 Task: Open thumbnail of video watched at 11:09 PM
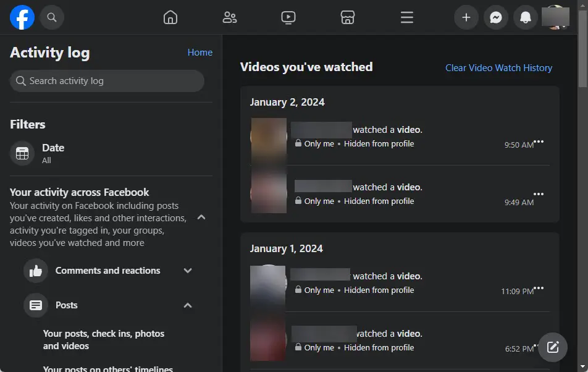[x=268, y=284]
